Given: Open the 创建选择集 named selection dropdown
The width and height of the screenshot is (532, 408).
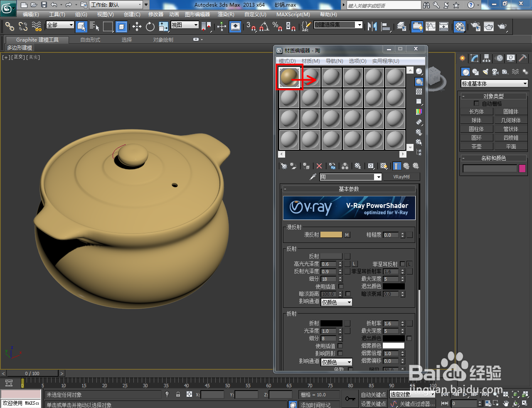Looking at the screenshot, I should [x=338, y=25].
